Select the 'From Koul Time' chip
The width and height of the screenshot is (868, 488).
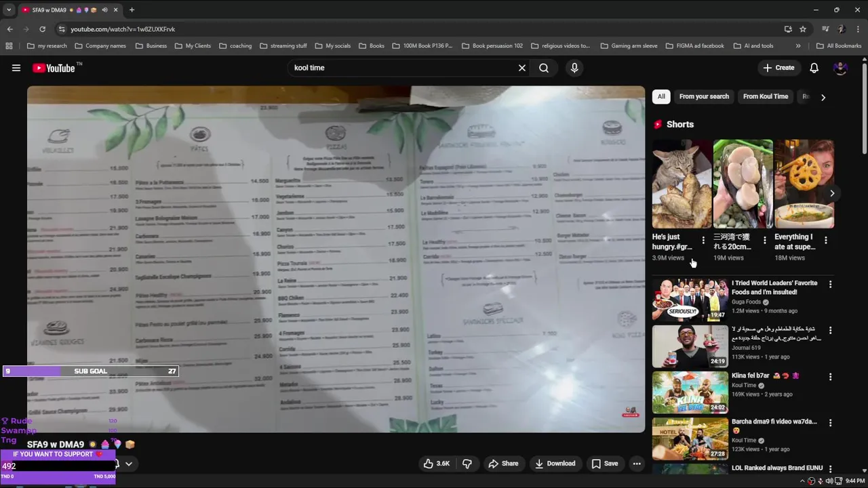pos(766,96)
